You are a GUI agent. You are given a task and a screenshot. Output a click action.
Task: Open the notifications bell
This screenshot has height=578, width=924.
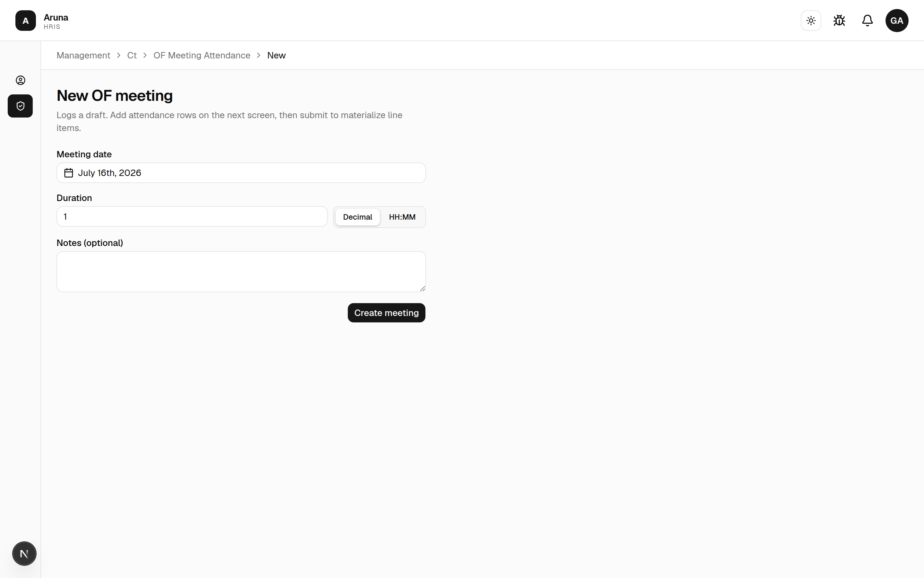click(x=868, y=21)
